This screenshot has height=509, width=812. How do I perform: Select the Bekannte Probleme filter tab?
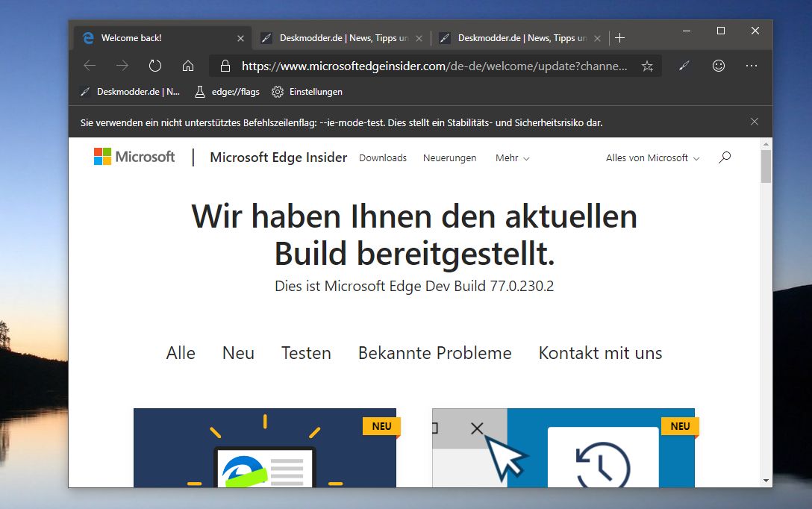pyautogui.click(x=435, y=352)
